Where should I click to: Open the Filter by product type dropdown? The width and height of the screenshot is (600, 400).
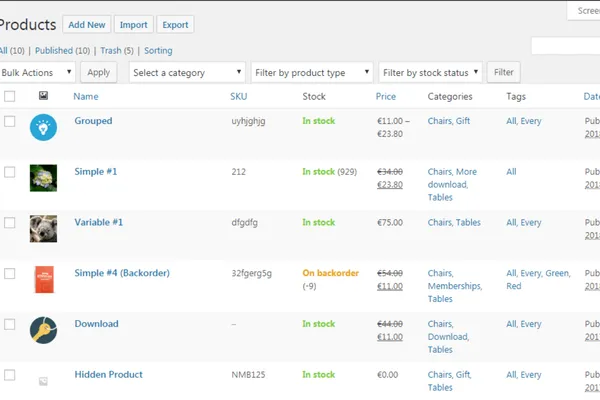pyautogui.click(x=312, y=72)
